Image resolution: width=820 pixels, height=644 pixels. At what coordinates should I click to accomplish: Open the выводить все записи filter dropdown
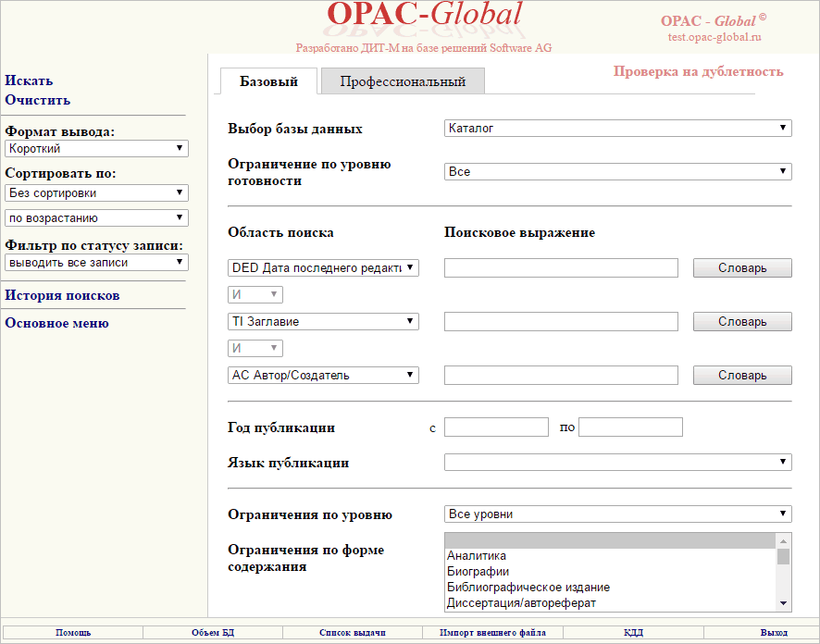tap(96, 263)
